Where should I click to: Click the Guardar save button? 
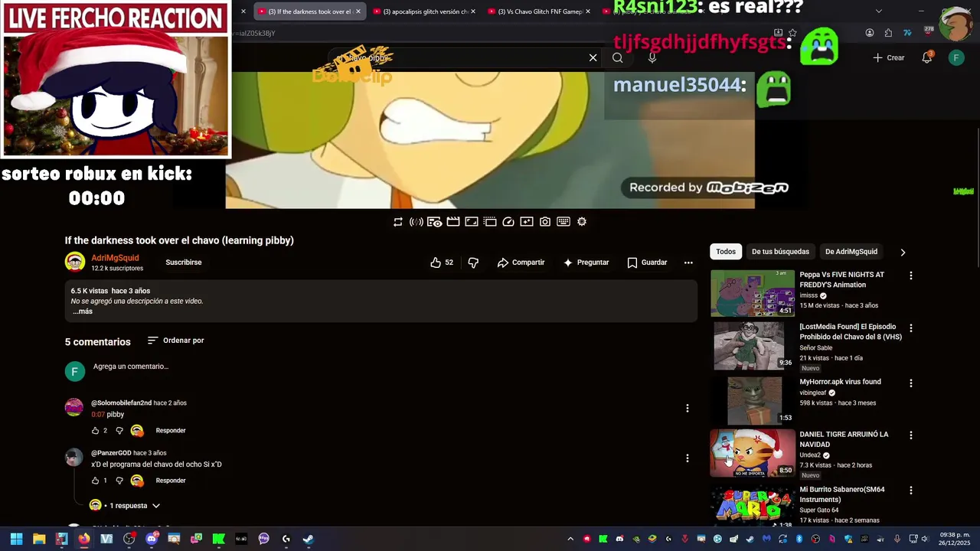[x=647, y=262]
